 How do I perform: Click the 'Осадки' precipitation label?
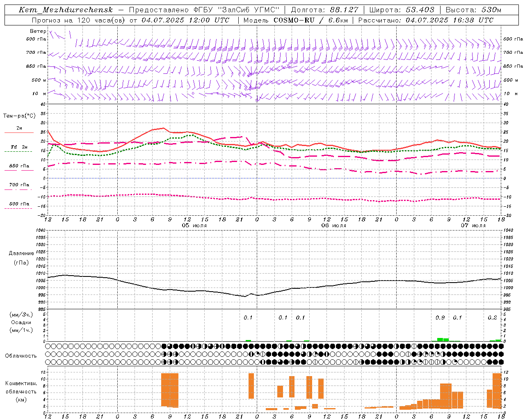point(21,322)
